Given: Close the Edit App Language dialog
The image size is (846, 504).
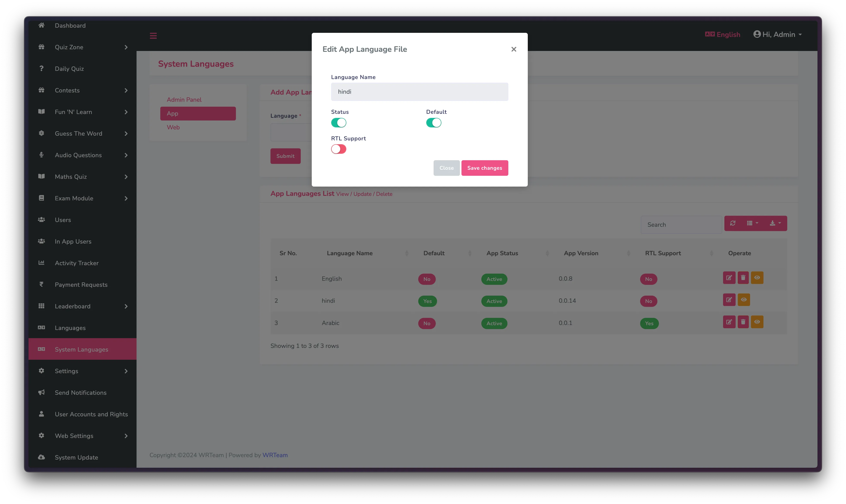Looking at the screenshot, I should (513, 49).
